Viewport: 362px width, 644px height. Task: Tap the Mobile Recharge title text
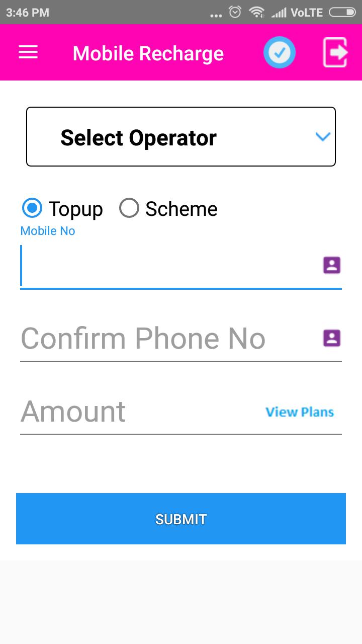pyautogui.click(x=148, y=53)
